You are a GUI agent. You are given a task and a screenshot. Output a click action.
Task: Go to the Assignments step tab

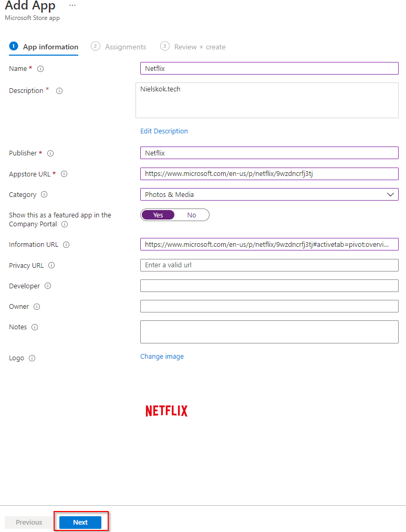[x=118, y=47]
